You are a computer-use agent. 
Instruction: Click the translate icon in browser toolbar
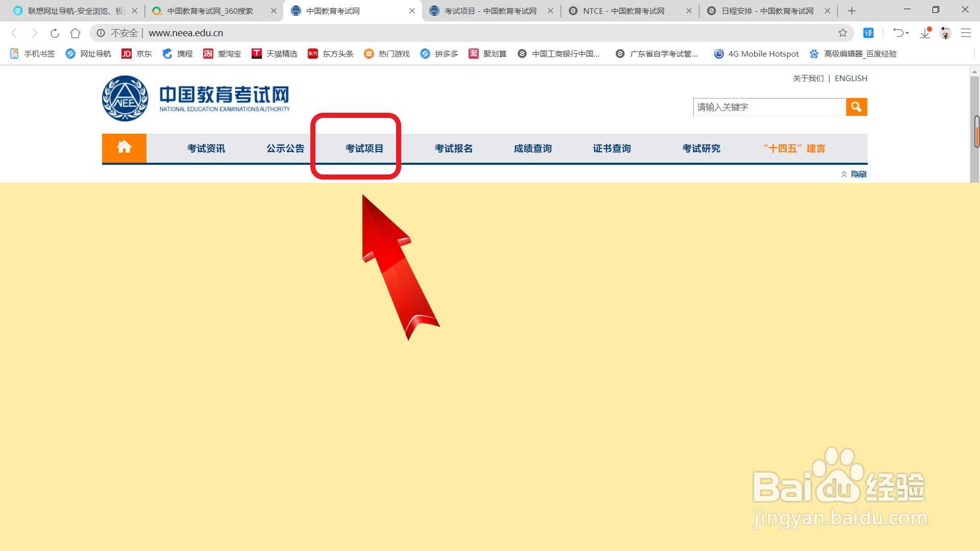tap(869, 33)
